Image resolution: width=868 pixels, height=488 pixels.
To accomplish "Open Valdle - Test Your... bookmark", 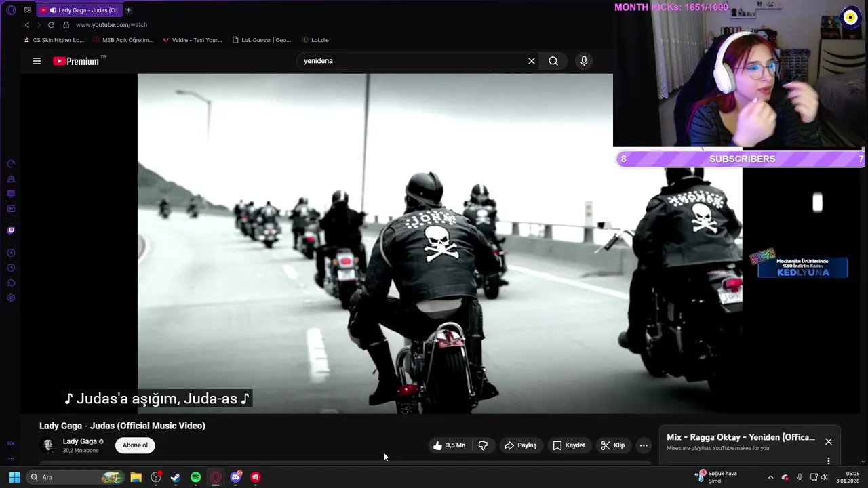I will [x=193, y=40].
